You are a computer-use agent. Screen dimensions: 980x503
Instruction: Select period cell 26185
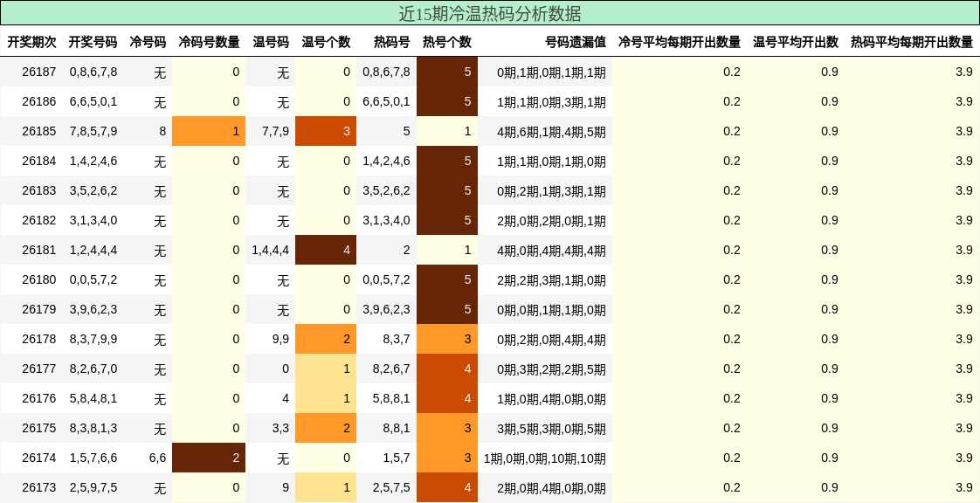pos(38,131)
